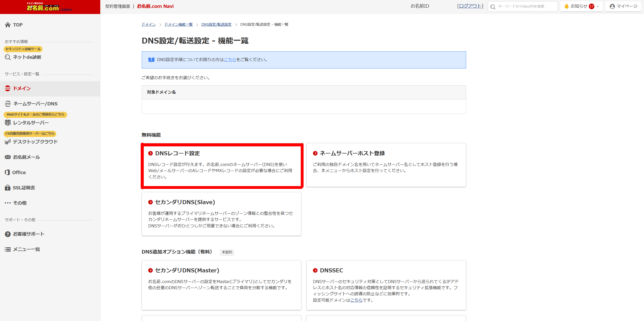Click the デスクトップクラウド chart icon

[x=8, y=142]
